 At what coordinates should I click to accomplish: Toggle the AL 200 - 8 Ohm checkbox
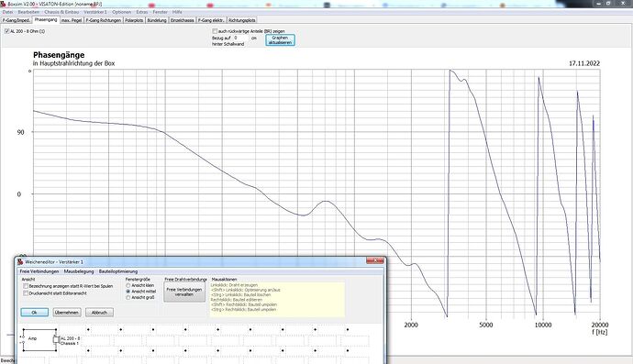click(x=6, y=31)
